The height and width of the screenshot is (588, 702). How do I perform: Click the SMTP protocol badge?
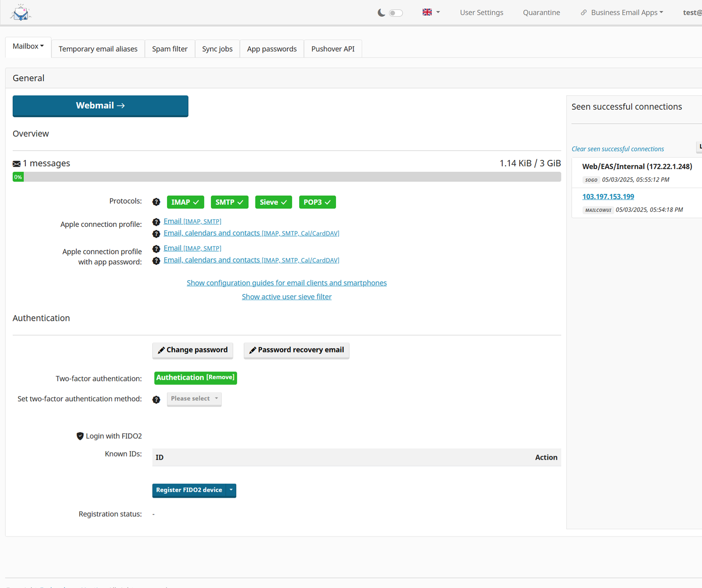click(x=229, y=202)
